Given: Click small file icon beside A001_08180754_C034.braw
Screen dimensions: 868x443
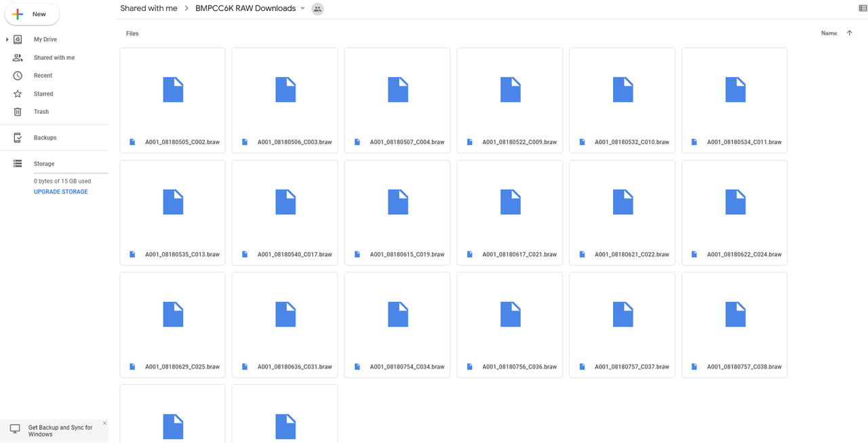Looking at the screenshot, I should tap(357, 367).
